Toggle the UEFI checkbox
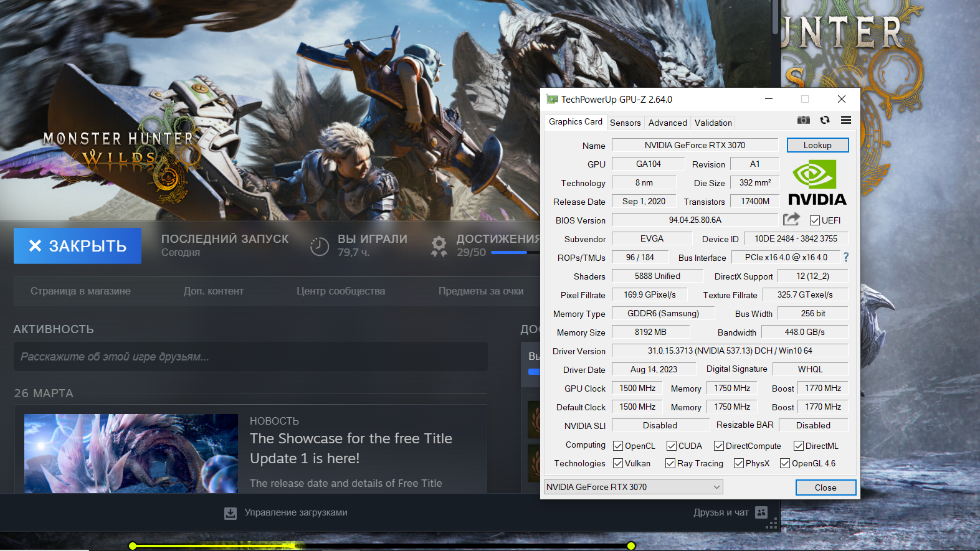 tap(814, 220)
